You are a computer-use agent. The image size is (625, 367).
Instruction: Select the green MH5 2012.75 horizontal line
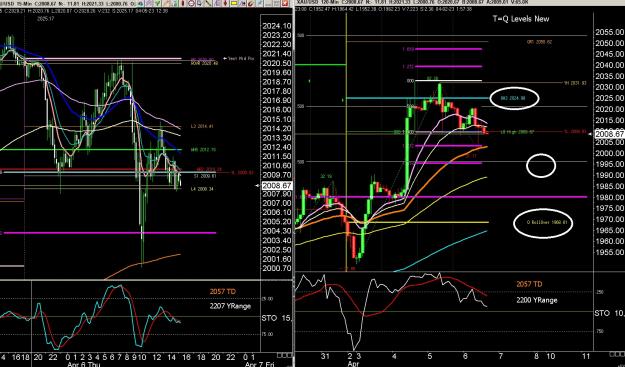91,150
